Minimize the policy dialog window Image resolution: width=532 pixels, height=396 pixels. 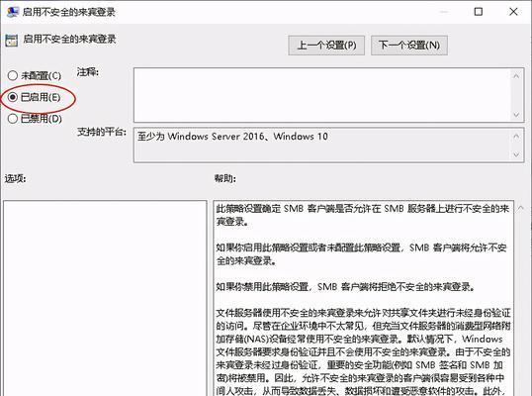[443, 12]
